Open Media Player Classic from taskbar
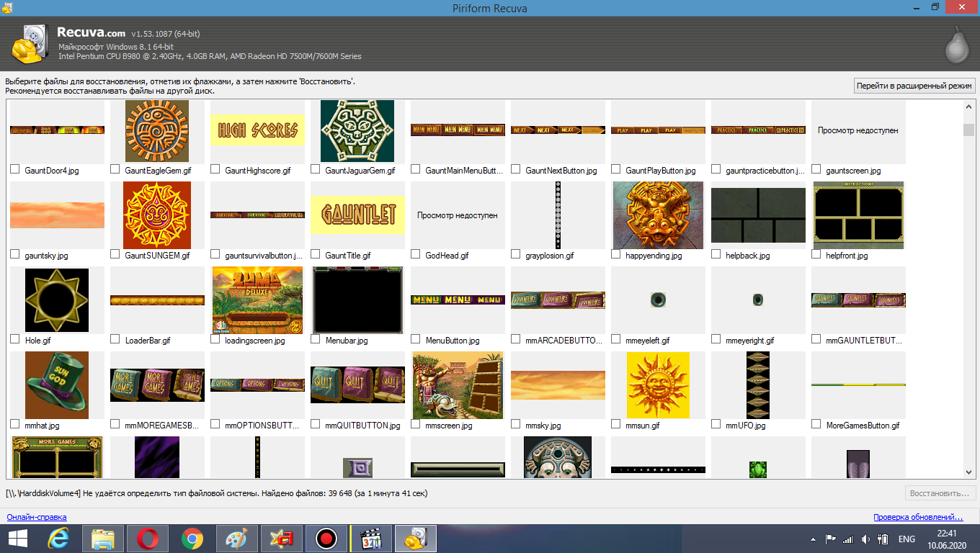Screen dimensions: 980x553 [371, 538]
